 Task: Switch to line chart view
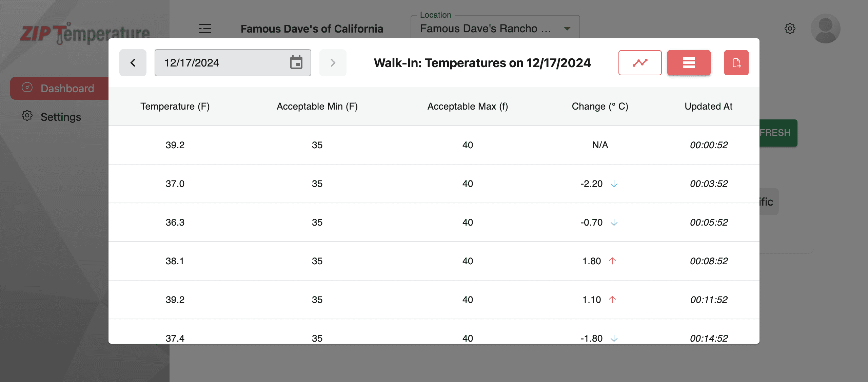[x=640, y=63]
